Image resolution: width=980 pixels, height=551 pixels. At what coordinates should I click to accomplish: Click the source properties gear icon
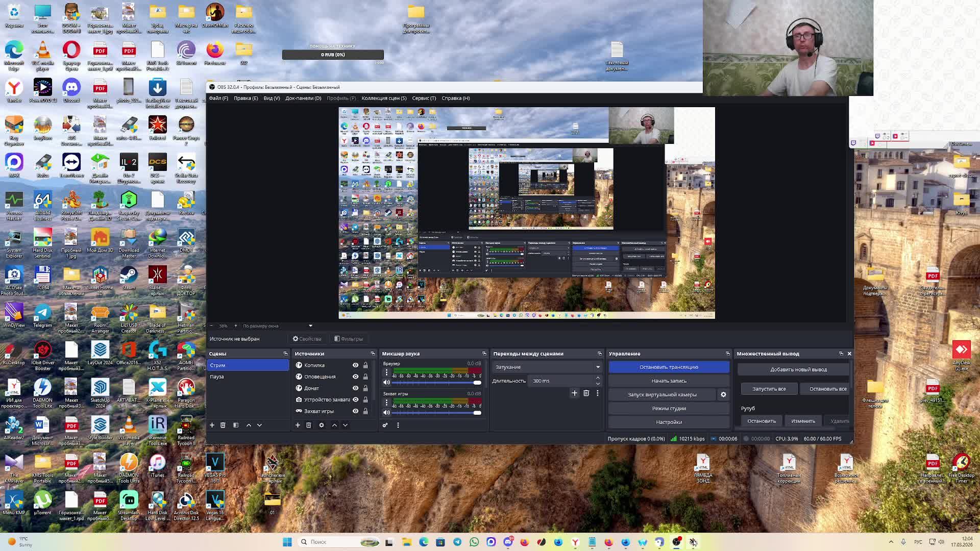point(322,425)
